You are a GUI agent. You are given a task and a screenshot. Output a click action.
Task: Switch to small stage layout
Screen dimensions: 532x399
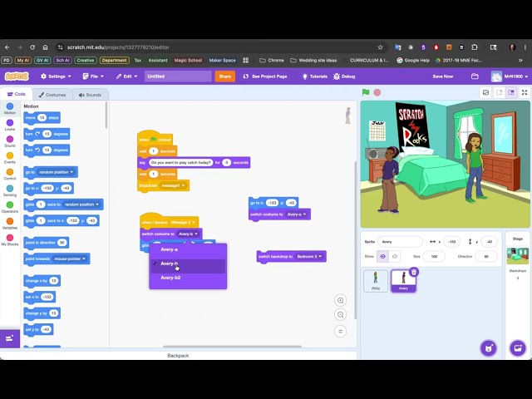499,92
